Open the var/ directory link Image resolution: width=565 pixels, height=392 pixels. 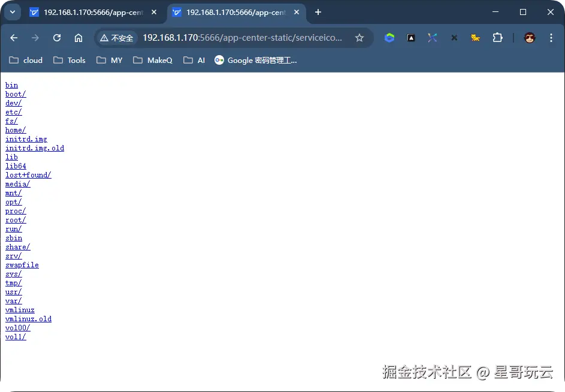pos(13,301)
